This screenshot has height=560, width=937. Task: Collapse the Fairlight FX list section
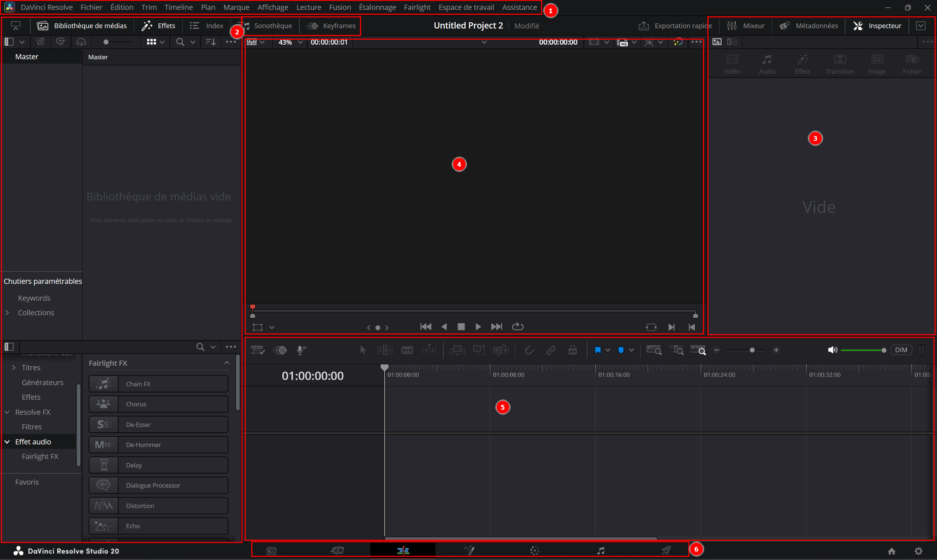coord(227,363)
